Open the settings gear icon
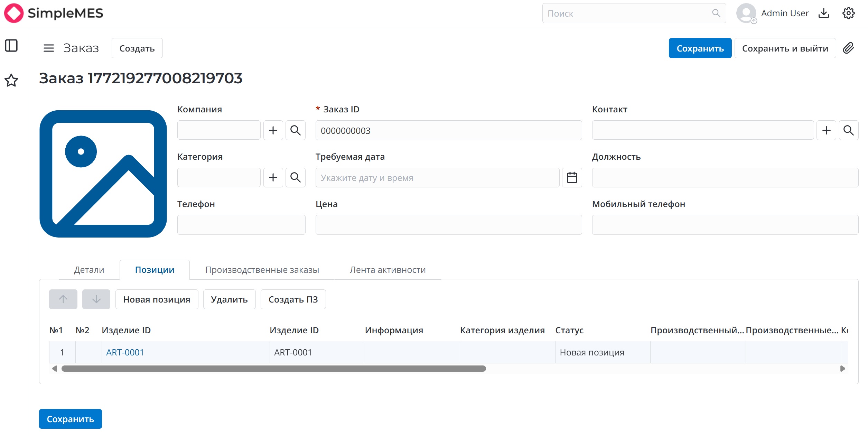Viewport: 868px width, 436px height. (x=848, y=13)
